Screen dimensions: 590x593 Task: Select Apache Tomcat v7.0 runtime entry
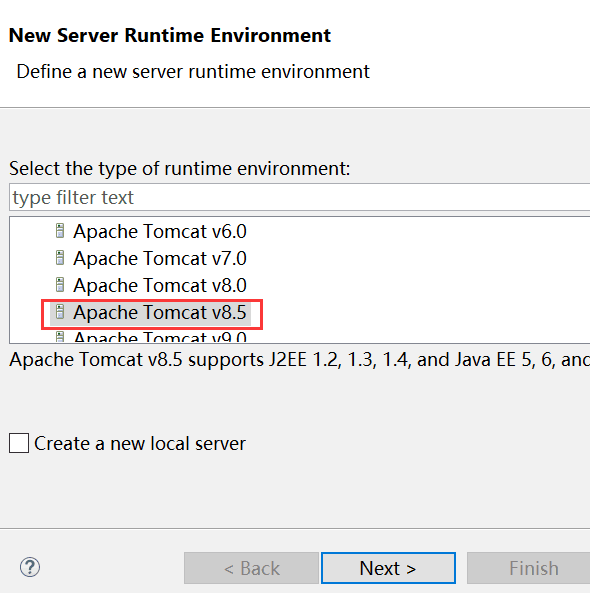point(160,258)
